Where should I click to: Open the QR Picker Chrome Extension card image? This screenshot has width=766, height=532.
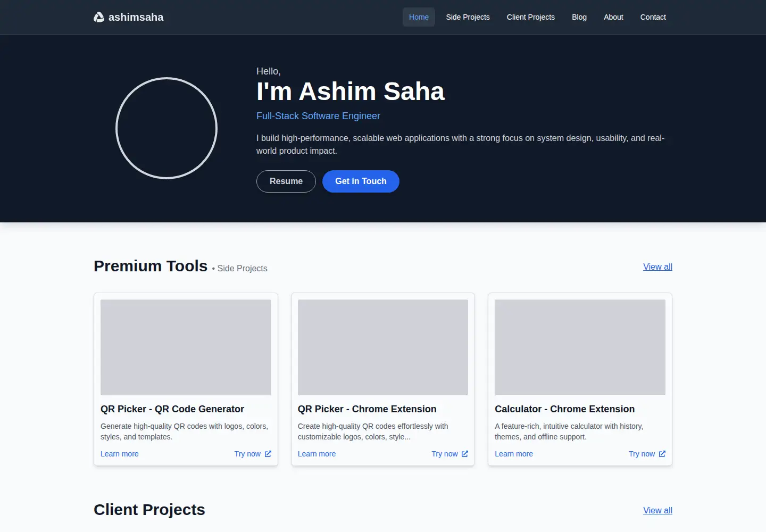(x=383, y=347)
